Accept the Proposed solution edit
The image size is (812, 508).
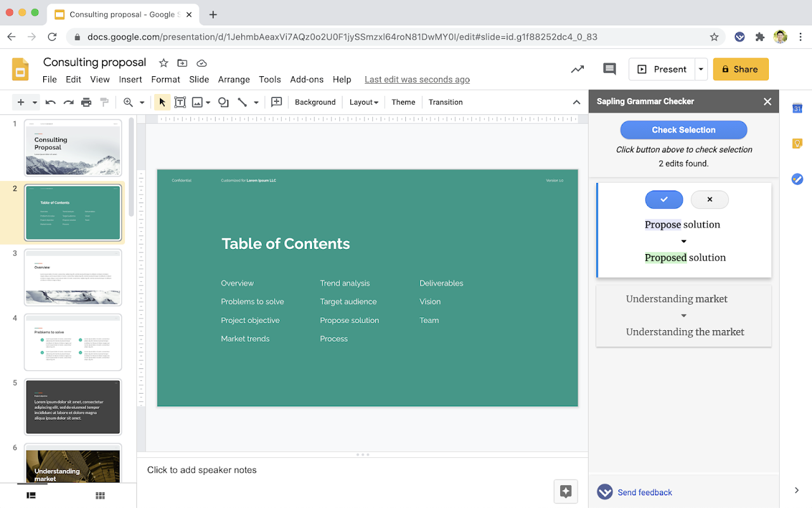coord(664,199)
